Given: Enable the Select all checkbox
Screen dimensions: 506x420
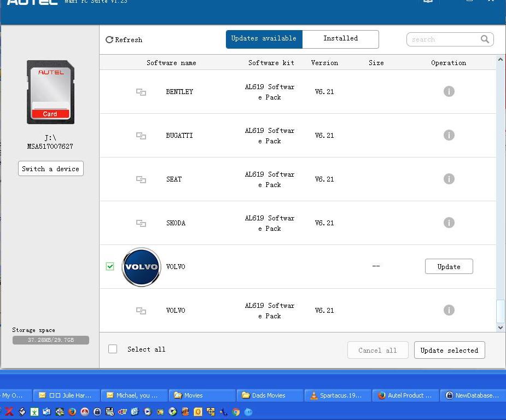Looking at the screenshot, I should [113, 349].
